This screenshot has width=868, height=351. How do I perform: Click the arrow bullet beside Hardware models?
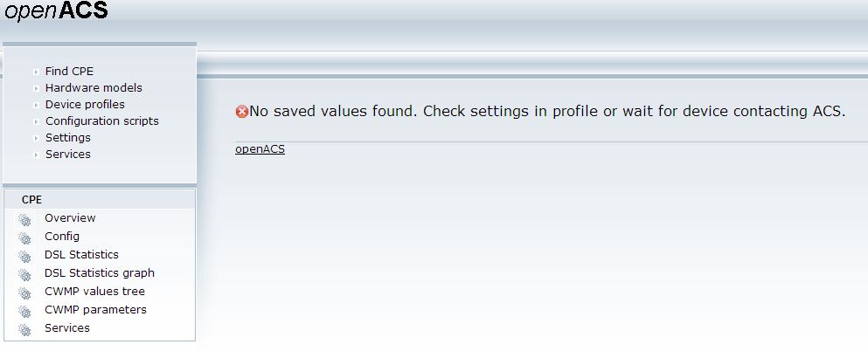tap(36, 89)
